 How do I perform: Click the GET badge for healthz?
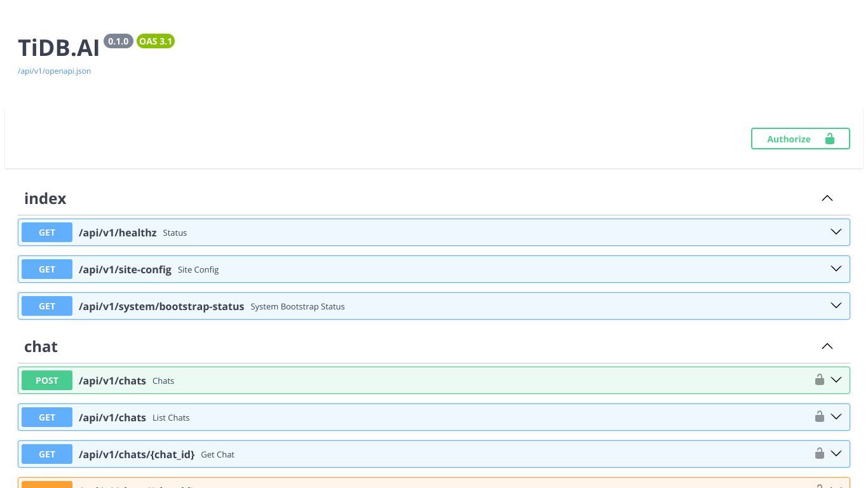tap(47, 233)
